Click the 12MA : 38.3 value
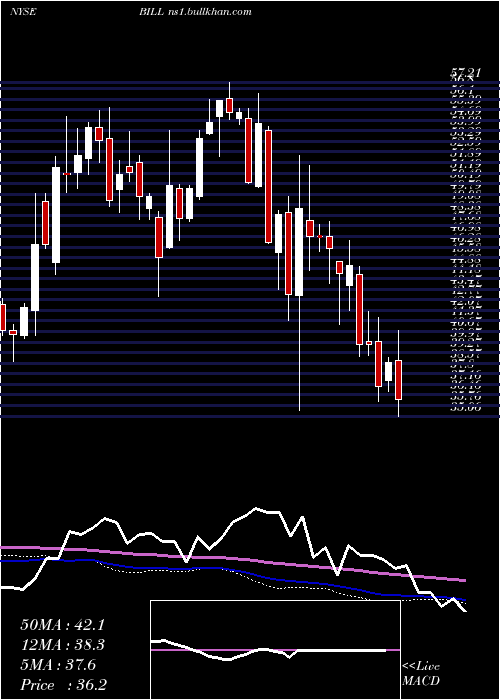Screen dimensions: 500x700 tap(62, 645)
